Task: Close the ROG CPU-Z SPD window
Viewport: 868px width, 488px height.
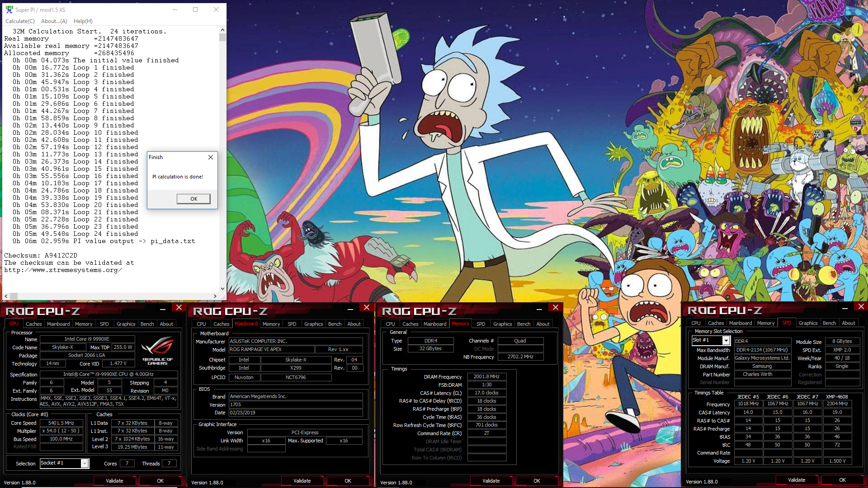Action: (861, 306)
